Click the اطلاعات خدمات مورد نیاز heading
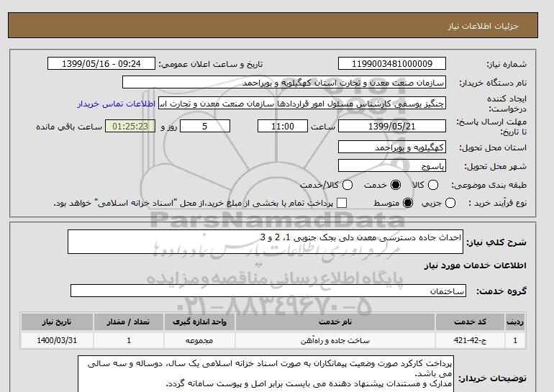The width and height of the screenshot is (554, 392). point(475,265)
